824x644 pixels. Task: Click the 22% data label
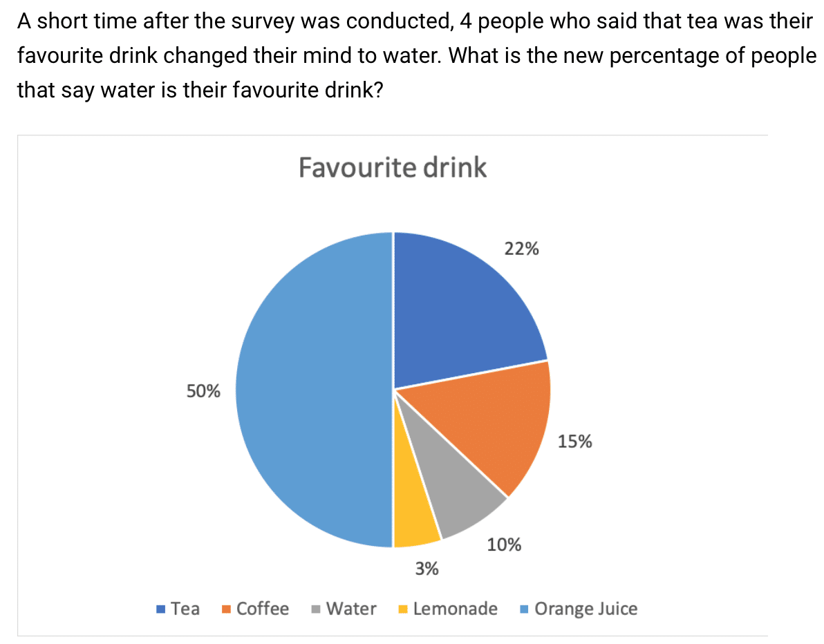522,249
